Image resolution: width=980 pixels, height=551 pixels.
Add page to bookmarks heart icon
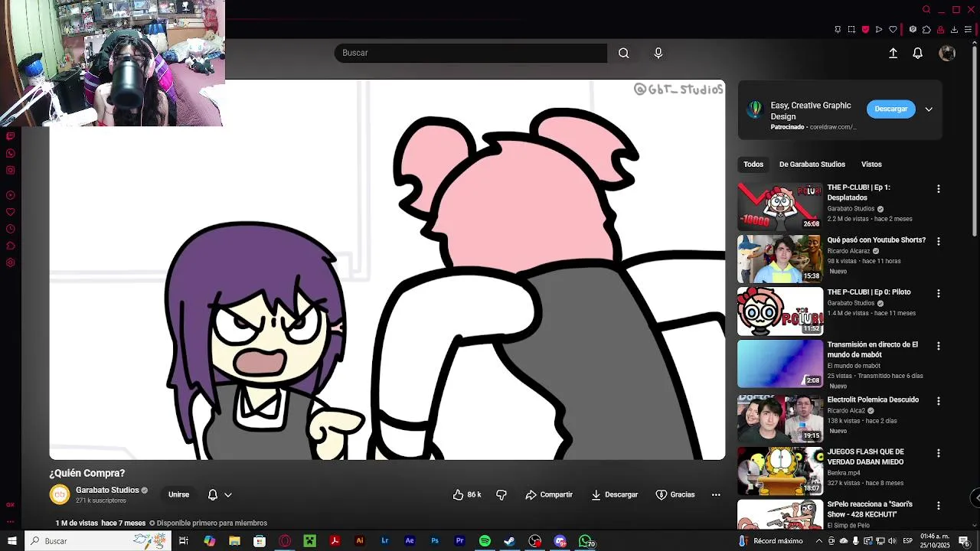point(893,30)
